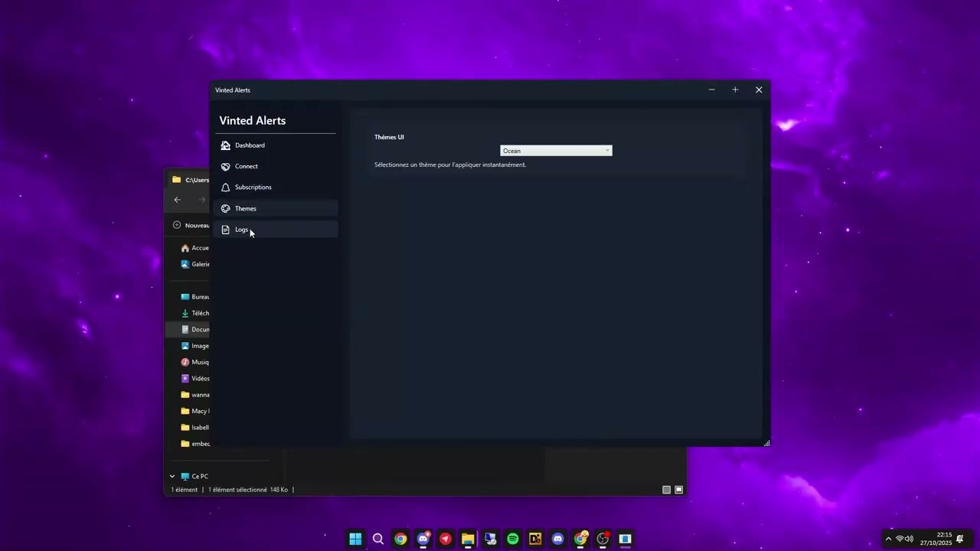Open the Téléchargements folder in File Explorer
This screenshot has width=980, height=551.
(x=194, y=313)
